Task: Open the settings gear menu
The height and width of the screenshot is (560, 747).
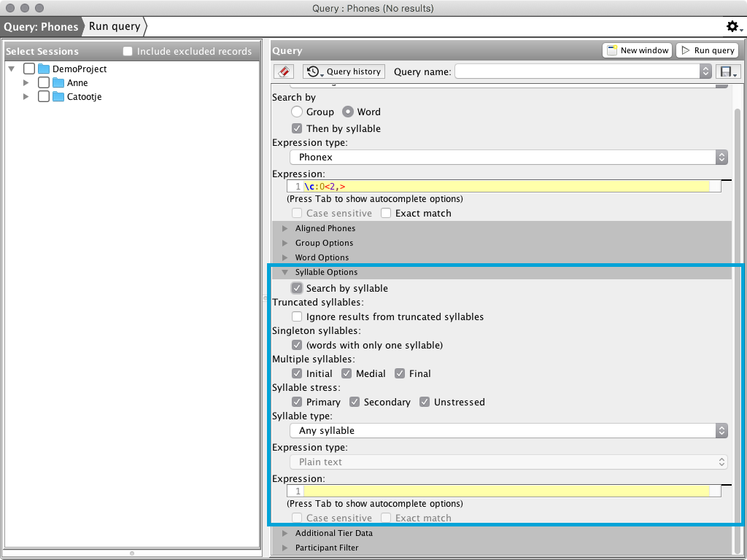Action: [x=732, y=26]
